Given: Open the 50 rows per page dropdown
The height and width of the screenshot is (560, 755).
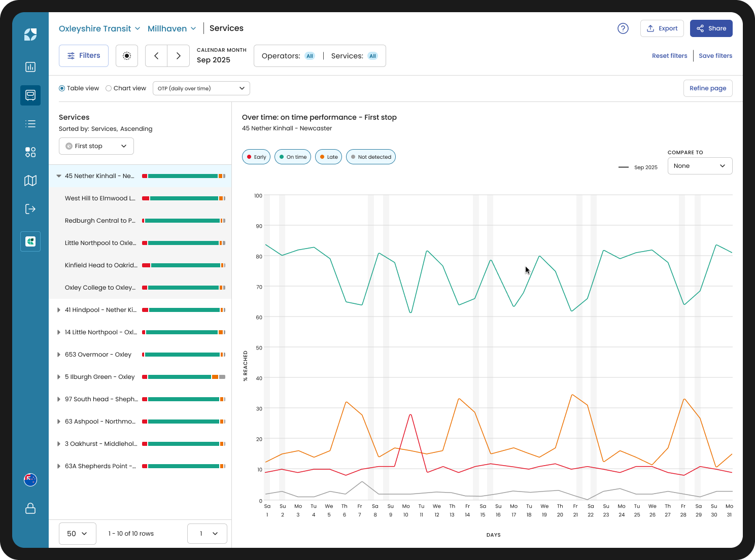Looking at the screenshot, I should 78,534.
